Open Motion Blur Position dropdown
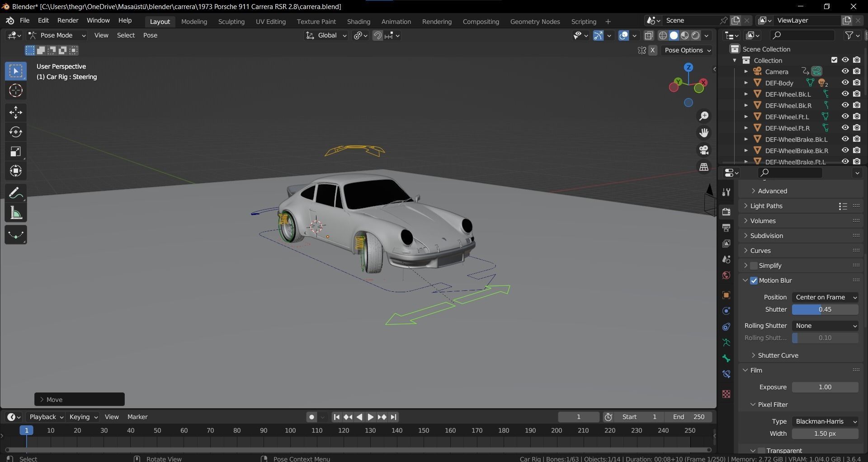The width and height of the screenshot is (868, 462). 825,297
